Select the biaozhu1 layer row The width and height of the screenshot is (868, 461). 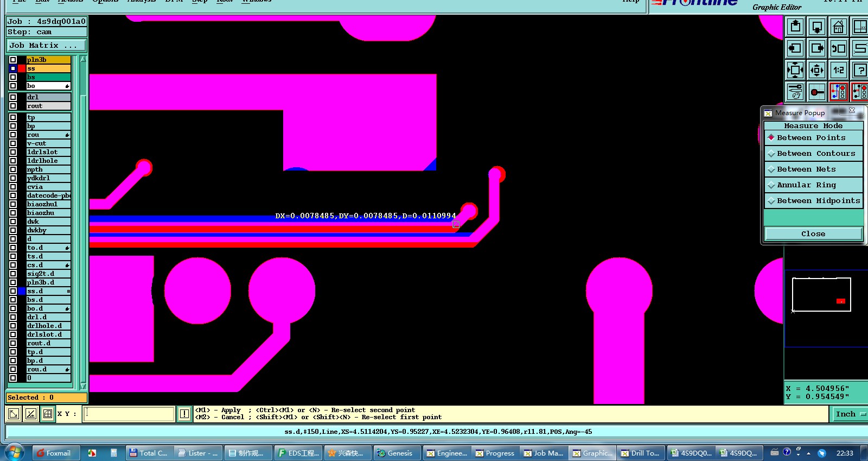pyautogui.click(x=49, y=204)
